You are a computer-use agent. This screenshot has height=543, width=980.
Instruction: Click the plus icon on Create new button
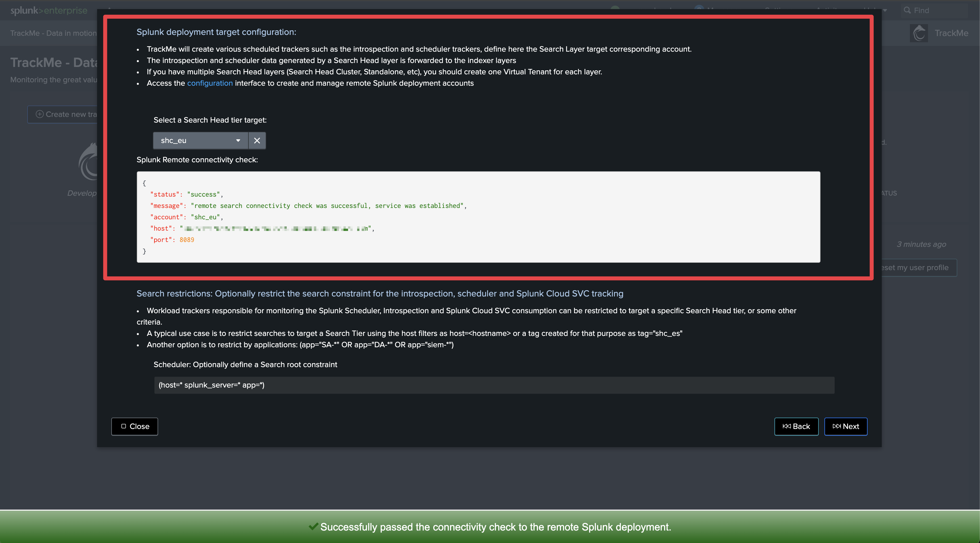click(x=39, y=114)
